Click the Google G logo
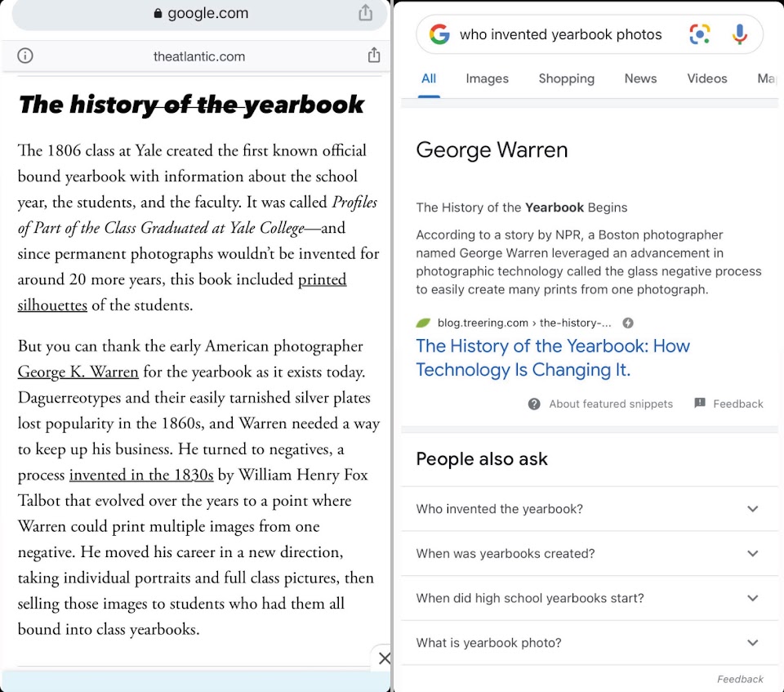 point(439,34)
